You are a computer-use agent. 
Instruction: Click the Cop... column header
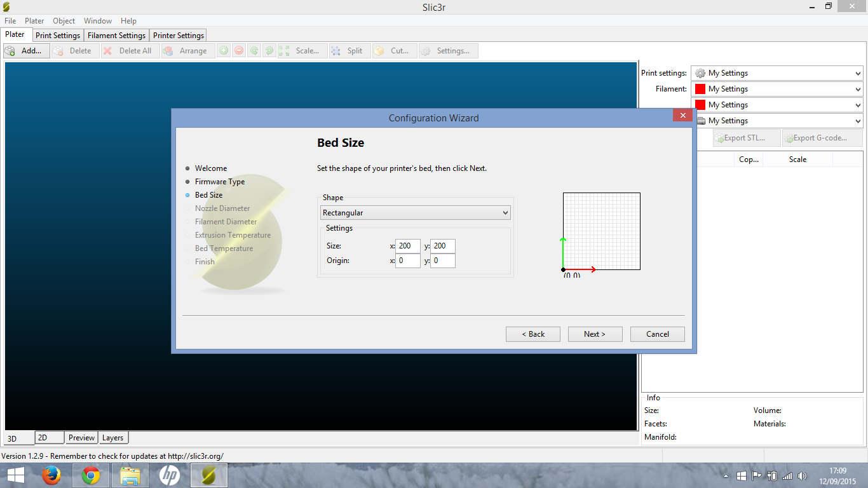tap(749, 159)
